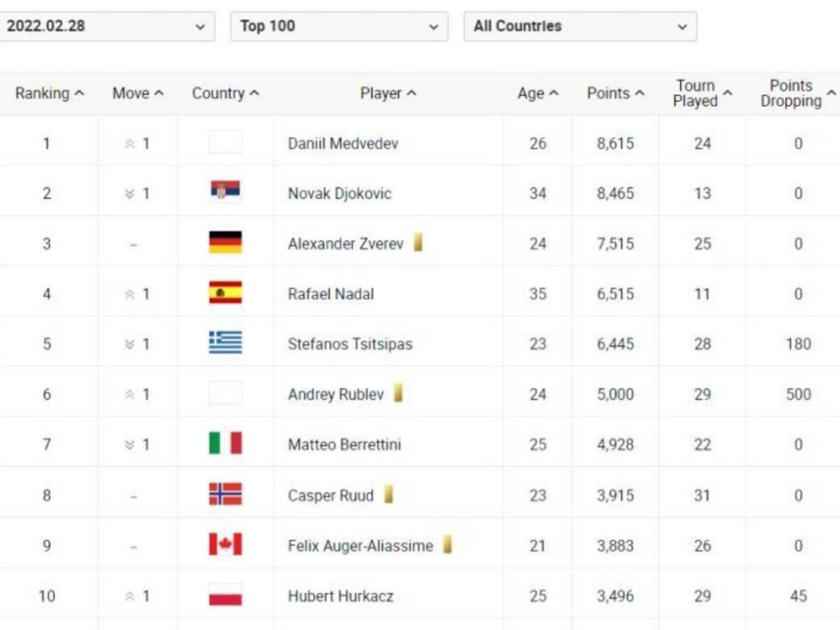Click the Norway flag icon

click(x=225, y=494)
